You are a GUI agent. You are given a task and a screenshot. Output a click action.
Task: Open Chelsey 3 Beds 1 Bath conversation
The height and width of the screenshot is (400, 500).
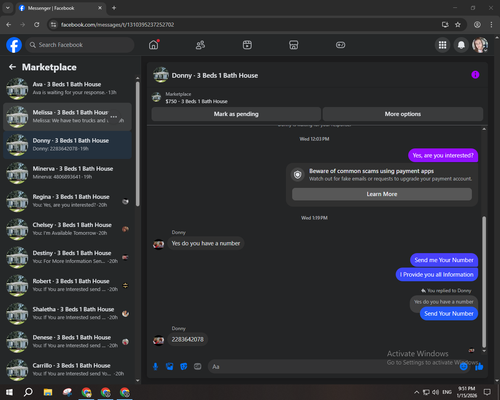pyautogui.click(x=67, y=229)
